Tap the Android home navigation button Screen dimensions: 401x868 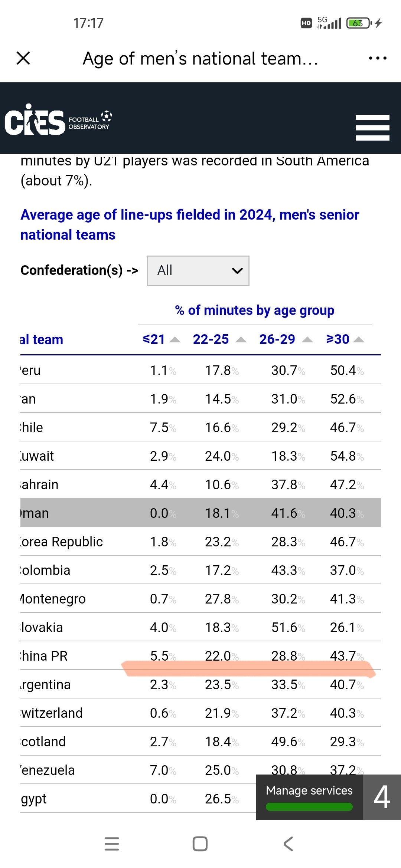200,844
